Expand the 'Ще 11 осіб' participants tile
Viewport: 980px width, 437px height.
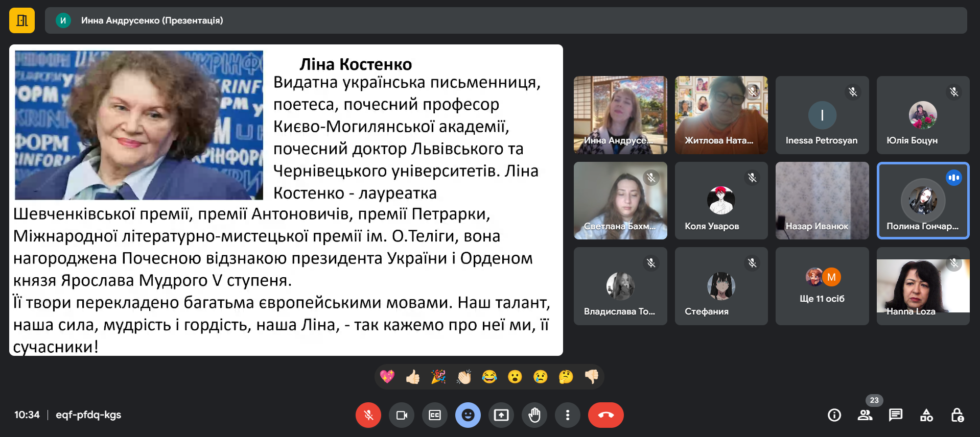pos(822,286)
